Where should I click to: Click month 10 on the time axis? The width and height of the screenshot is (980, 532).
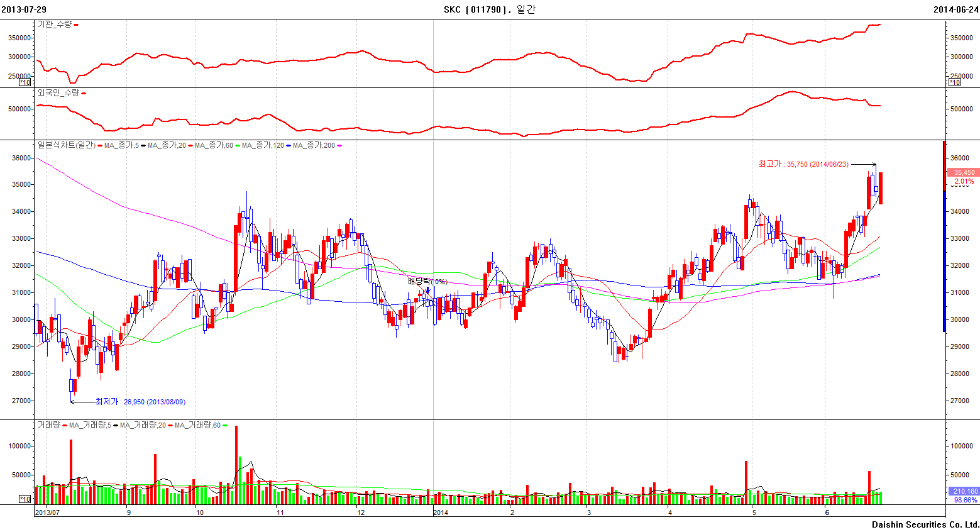click(200, 513)
